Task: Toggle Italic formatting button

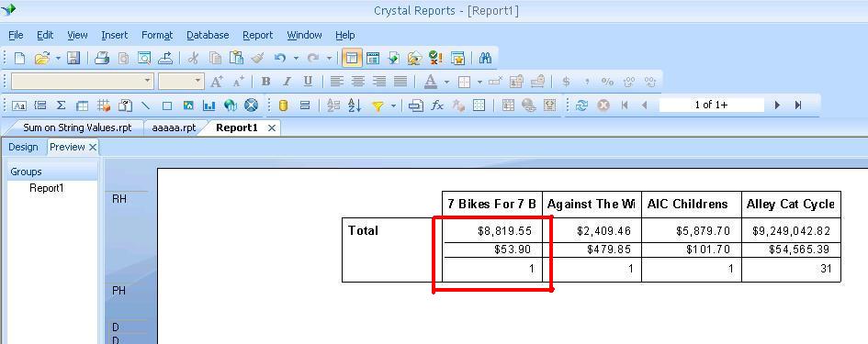Action: pos(287,82)
